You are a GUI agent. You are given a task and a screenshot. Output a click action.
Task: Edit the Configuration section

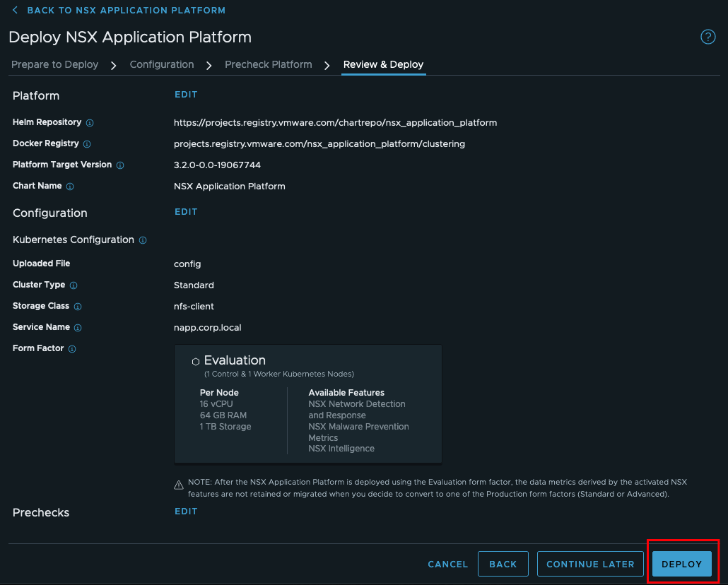pos(186,212)
